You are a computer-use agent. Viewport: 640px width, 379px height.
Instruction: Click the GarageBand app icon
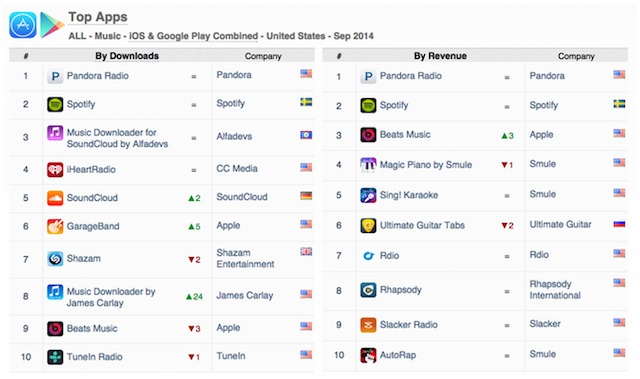tap(55, 226)
